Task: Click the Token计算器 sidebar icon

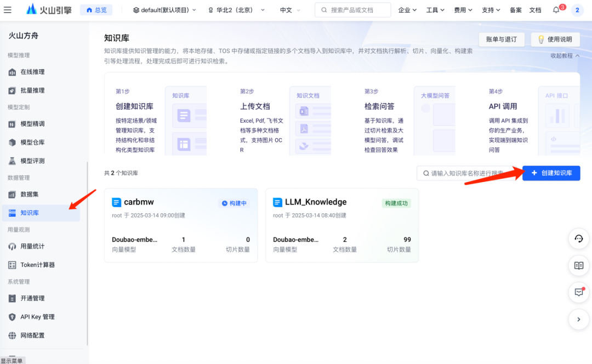Action: [12, 265]
